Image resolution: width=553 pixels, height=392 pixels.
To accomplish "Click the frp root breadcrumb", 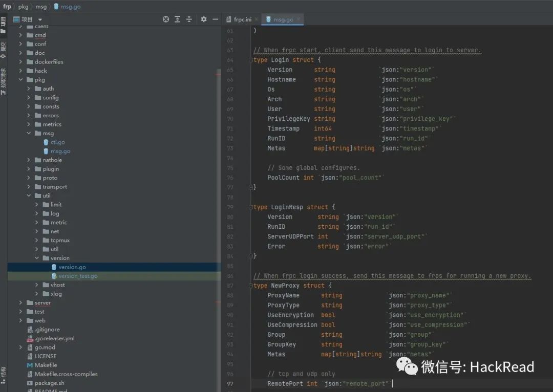I will (7, 7).
